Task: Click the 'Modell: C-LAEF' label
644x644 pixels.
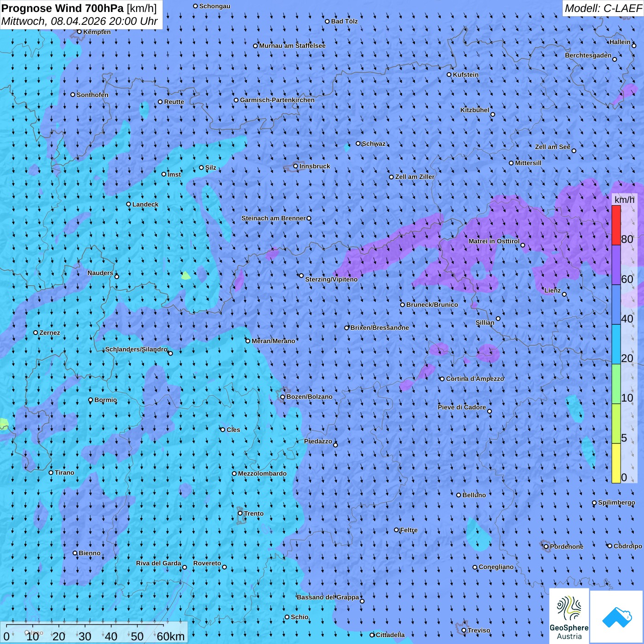Action: (x=603, y=8)
